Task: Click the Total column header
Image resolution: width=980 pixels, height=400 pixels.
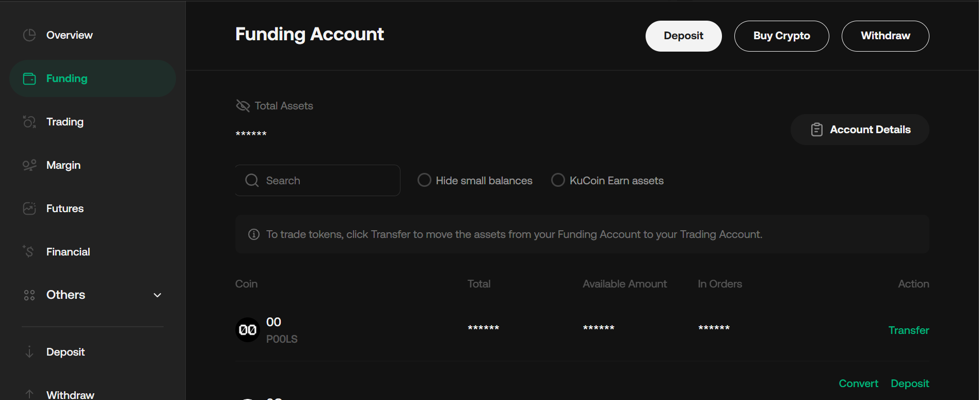Action: [x=479, y=284]
